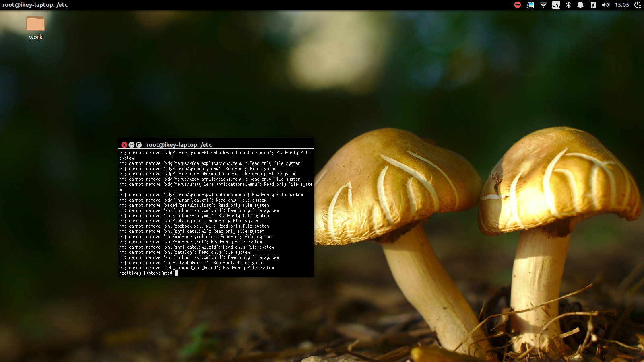Click the line mentioning xml/catalog.old
This screenshot has width=644, height=362.
pyautogui.click(x=189, y=221)
